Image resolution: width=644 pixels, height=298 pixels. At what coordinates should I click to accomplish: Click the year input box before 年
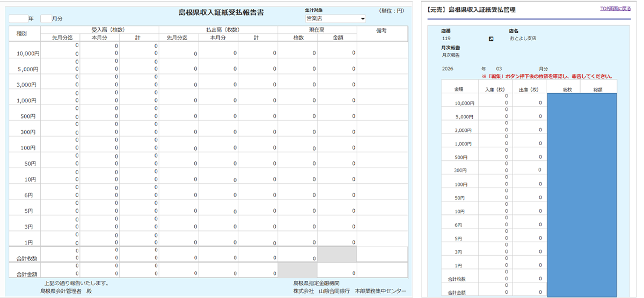18,19
